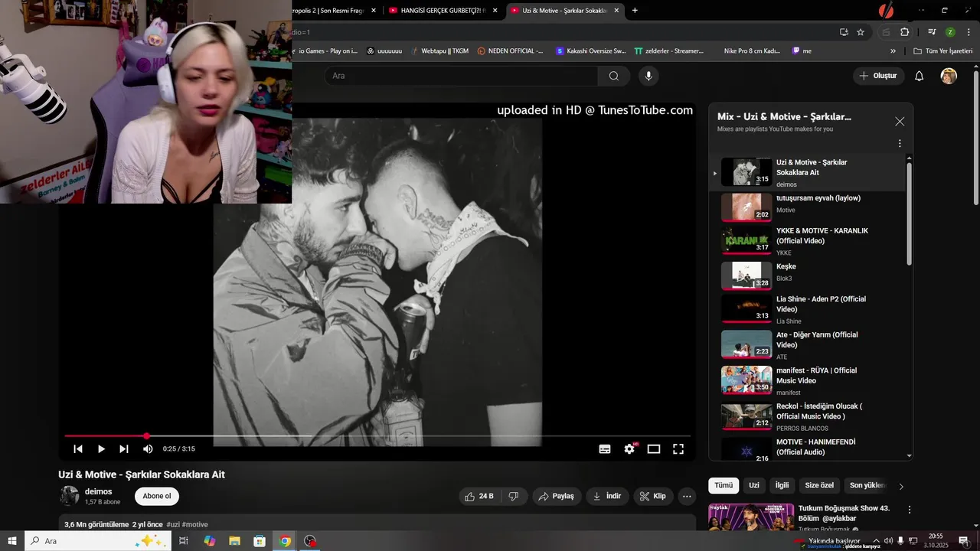Click the İndir download button
This screenshot has width=980, height=551.
coord(607,496)
